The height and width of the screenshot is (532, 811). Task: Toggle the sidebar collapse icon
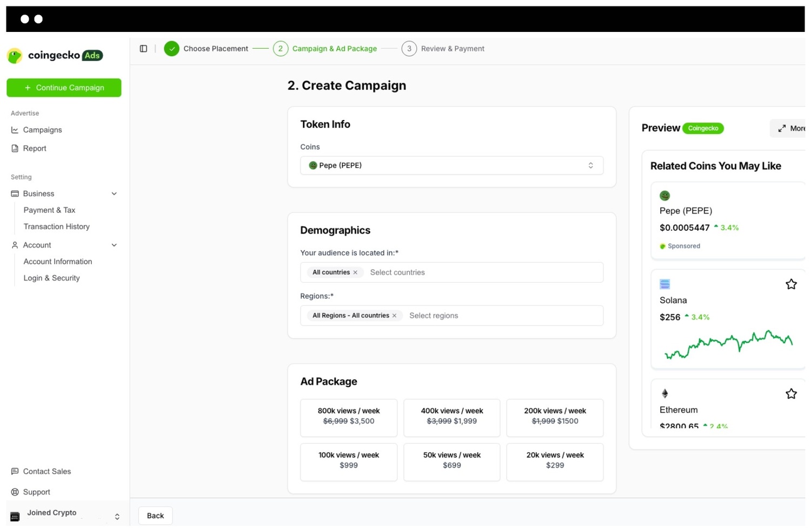tap(143, 49)
